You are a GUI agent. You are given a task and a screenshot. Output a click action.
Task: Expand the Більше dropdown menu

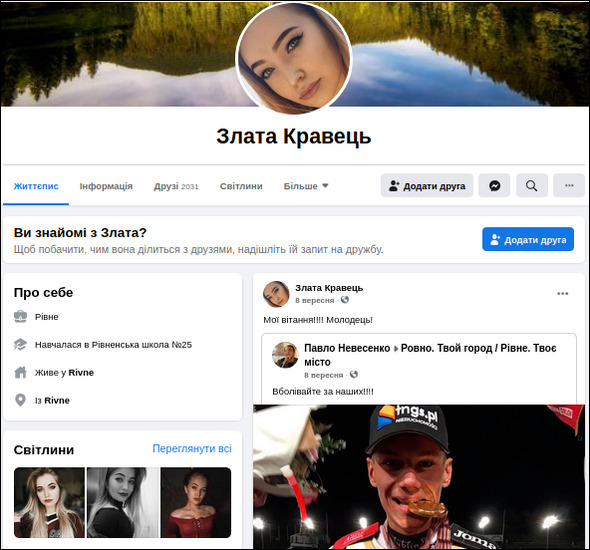(x=306, y=186)
